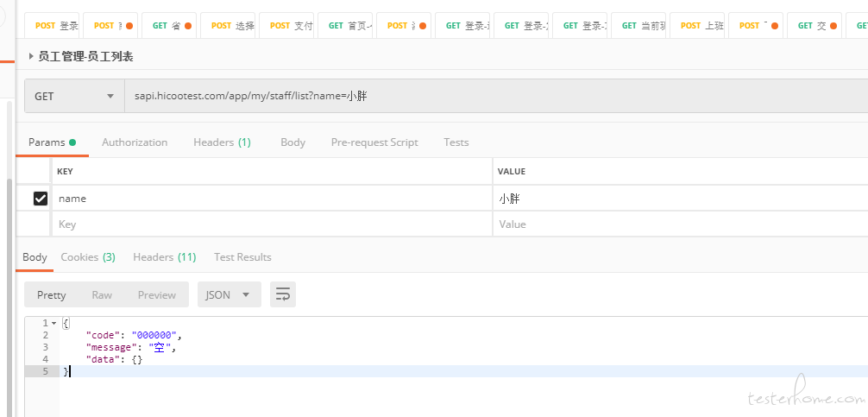Click line number 5 in the gutter

(46, 371)
